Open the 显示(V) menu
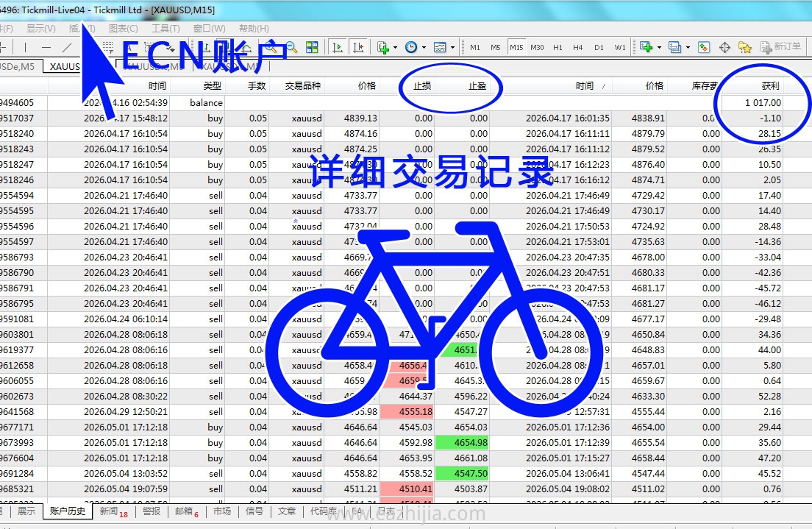Viewport: 812px width, 529px height. 41,29
